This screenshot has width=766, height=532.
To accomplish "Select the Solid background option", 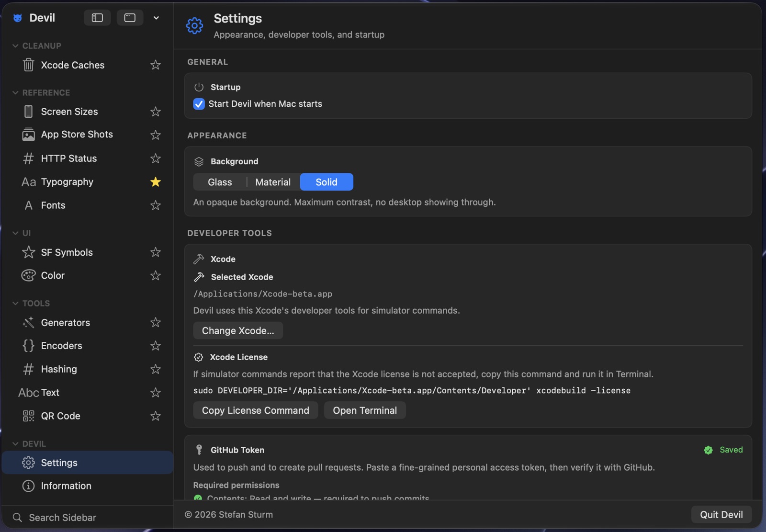I will [327, 182].
